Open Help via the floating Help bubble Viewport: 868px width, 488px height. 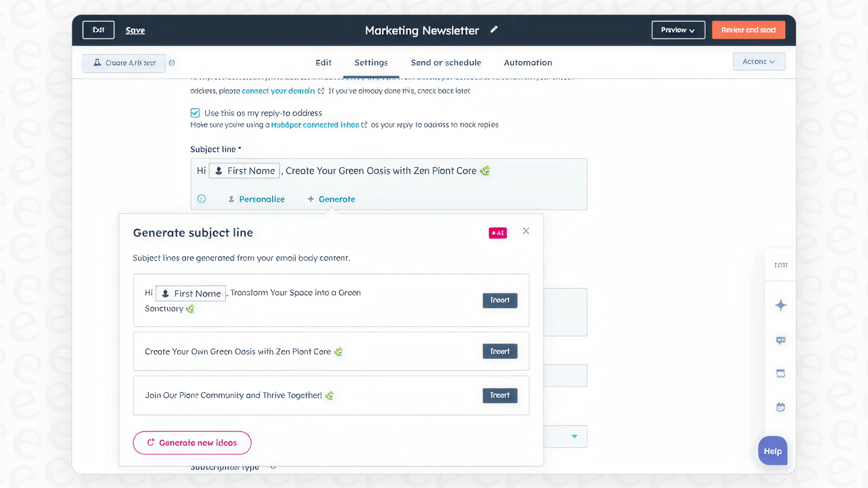tap(772, 450)
